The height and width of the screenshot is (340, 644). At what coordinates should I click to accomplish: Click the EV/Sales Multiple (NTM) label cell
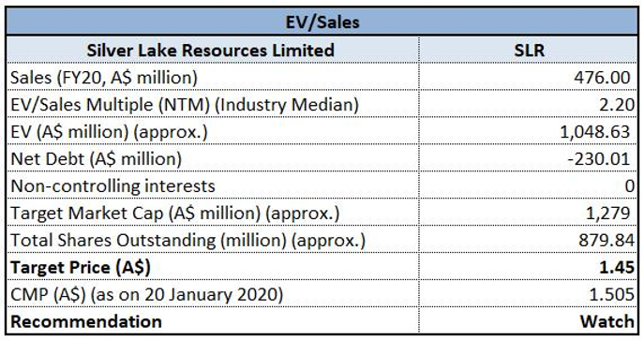point(213,104)
